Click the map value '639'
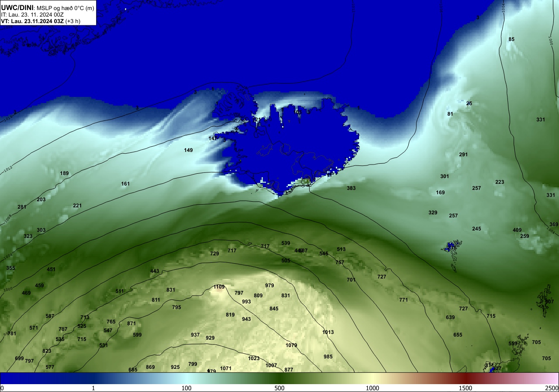Image resolution: width=559 pixels, height=392 pixels. [x=450, y=317]
